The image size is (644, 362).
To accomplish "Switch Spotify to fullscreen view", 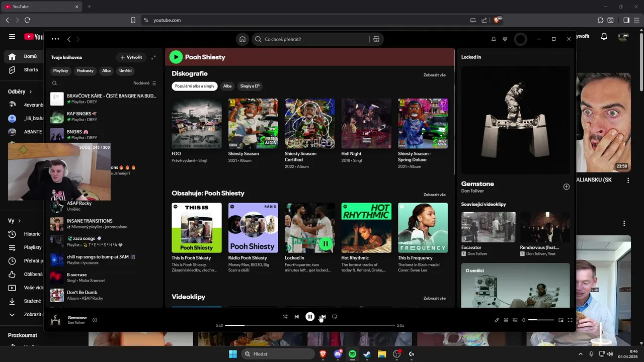I will coord(570,320).
